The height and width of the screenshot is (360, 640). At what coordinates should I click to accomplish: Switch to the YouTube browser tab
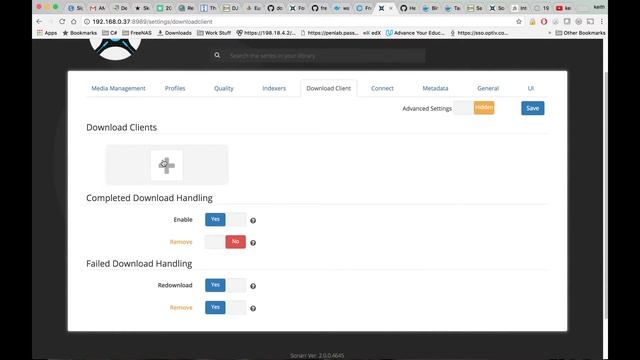click(563, 8)
